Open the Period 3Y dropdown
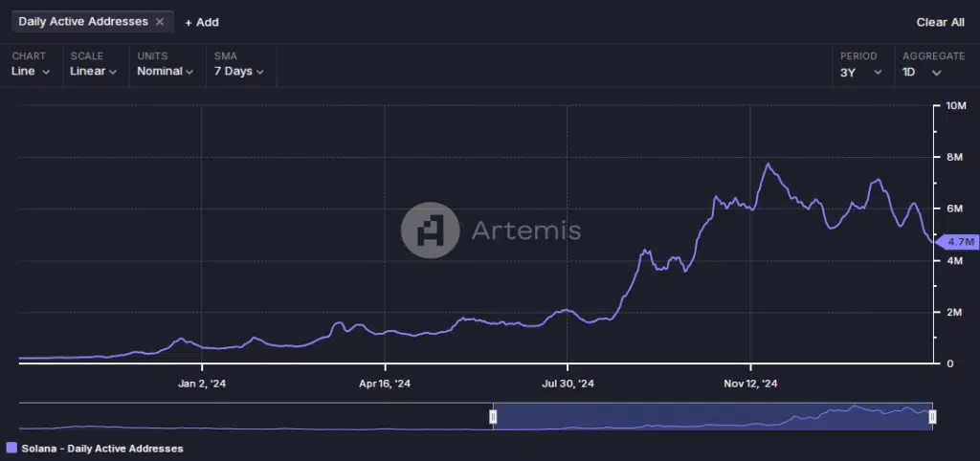This screenshot has height=461, width=980. pyautogui.click(x=861, y=72)
